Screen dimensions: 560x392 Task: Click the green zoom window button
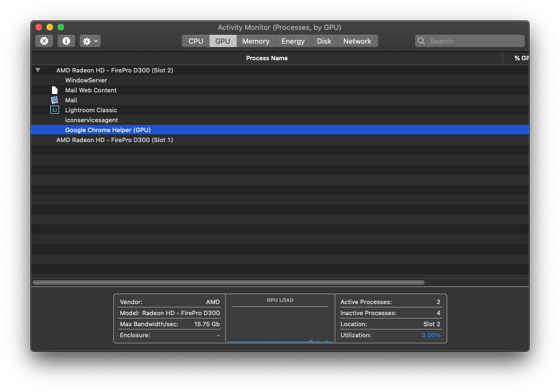pyautogui.click(x=61, y=27)
